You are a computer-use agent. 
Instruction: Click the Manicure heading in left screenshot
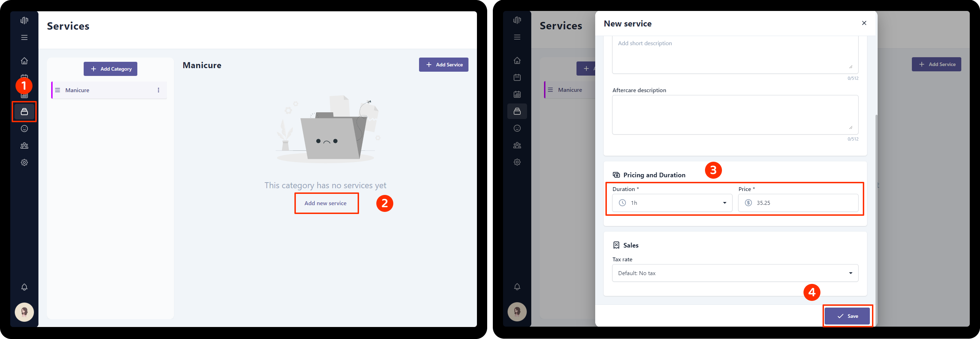(x=202, y=65)
